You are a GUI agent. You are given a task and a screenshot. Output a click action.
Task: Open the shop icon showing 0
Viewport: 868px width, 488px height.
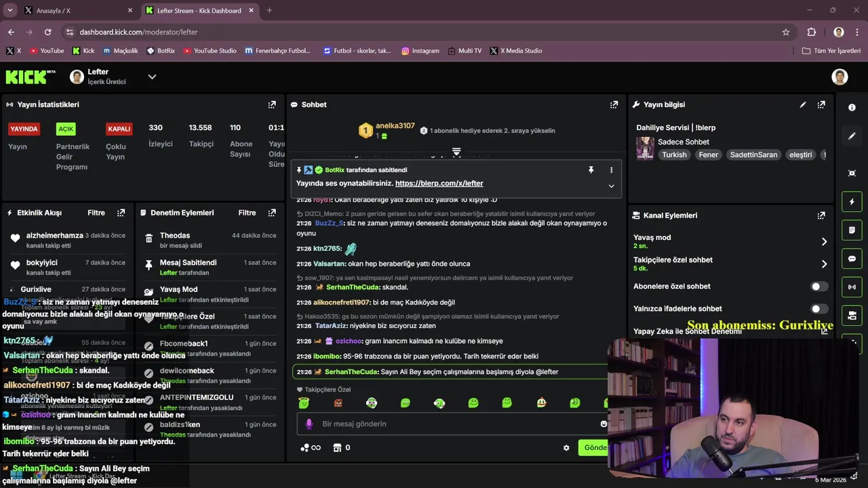coord(342,447)
